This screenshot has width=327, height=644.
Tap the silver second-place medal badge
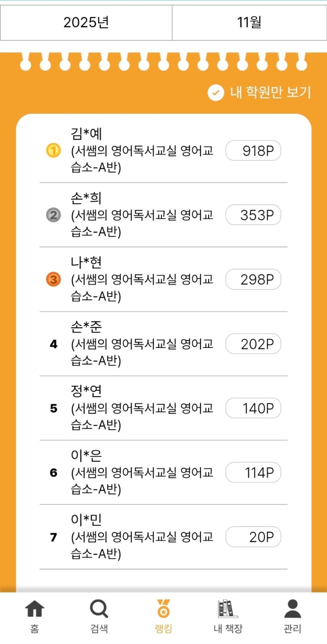click(53, 215)
